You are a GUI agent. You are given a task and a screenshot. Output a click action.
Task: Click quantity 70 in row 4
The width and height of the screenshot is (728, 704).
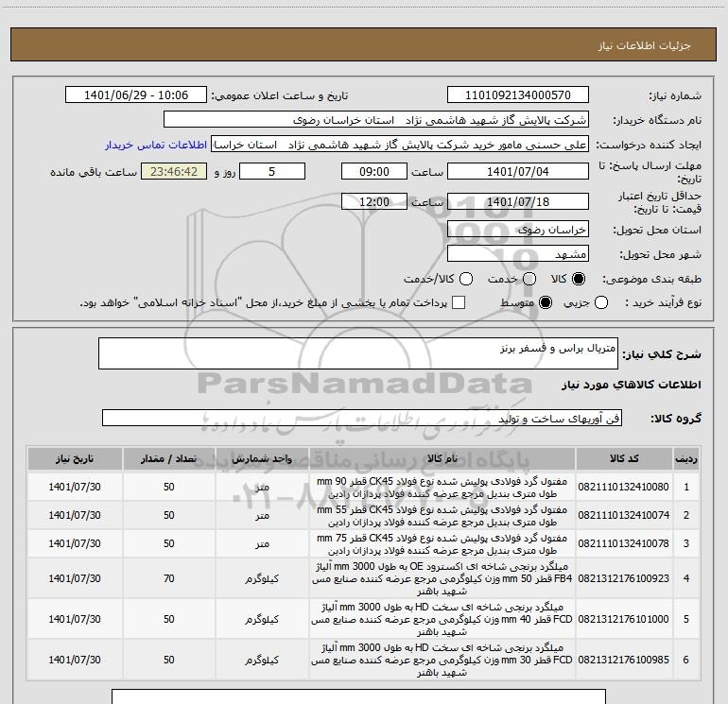click(x=168, y=578)
